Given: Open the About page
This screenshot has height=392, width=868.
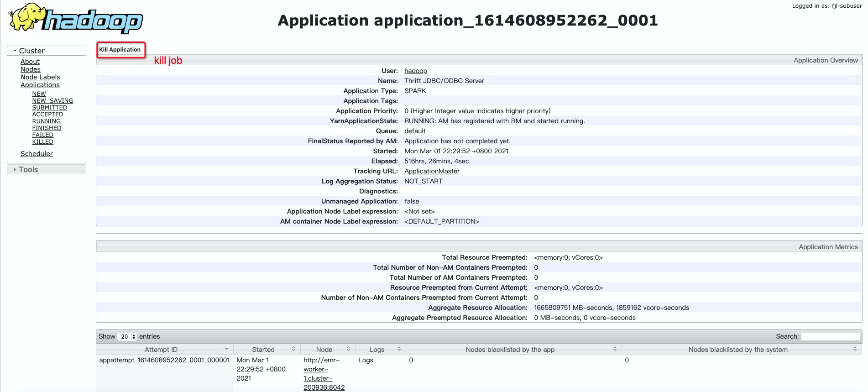Looking at the screenshot, I should click(30, 62).
